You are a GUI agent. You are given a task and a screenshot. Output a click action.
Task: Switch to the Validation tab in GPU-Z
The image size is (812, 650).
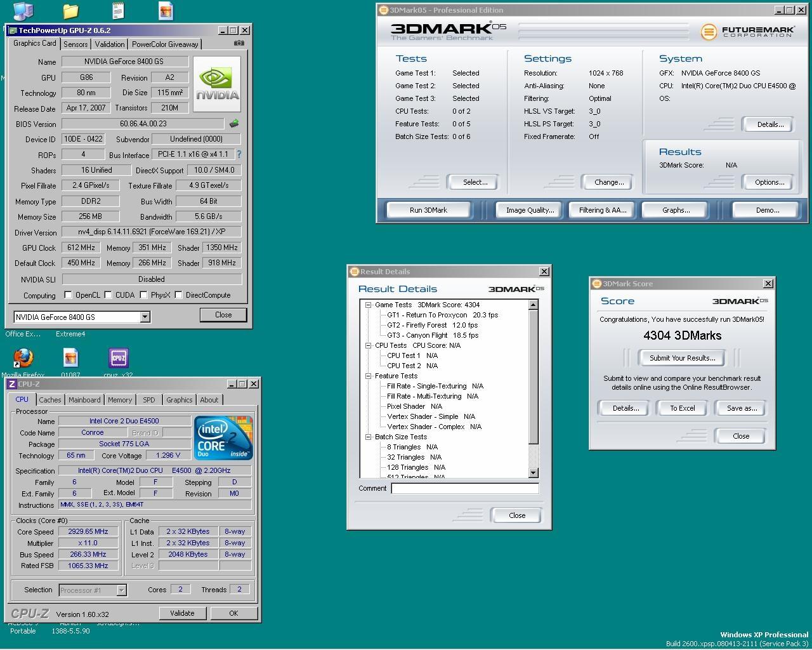110,44
